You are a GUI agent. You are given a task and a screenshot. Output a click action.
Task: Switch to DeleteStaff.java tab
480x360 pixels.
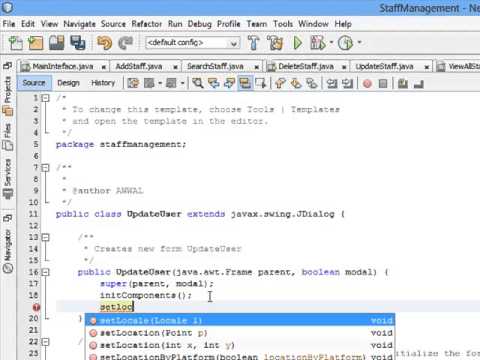click(306, 66)
